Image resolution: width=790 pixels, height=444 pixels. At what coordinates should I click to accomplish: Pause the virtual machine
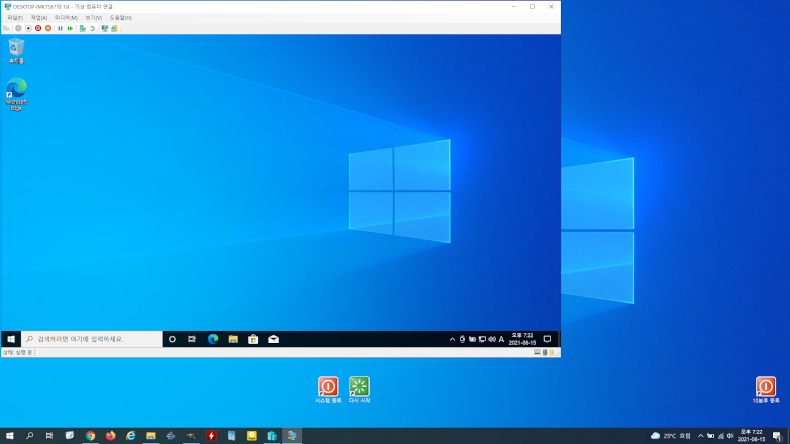click(x=60, y=29)
